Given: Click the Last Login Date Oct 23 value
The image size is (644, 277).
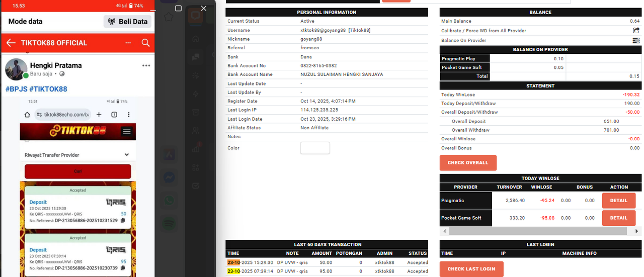Looking at the screenshot, I should tap(328, 119).
